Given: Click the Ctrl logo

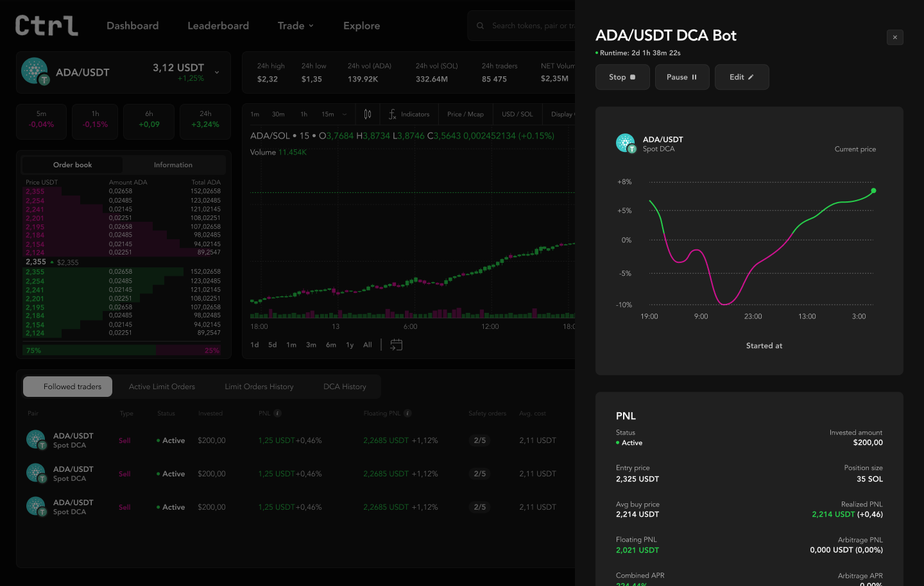Looking at the screenshot, I should coord(46,26).
